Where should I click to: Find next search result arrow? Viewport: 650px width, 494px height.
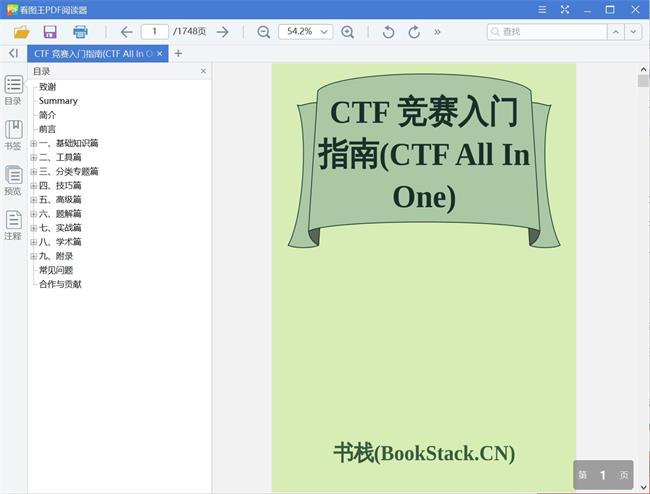pyautogui.click(x=633, y=32)
